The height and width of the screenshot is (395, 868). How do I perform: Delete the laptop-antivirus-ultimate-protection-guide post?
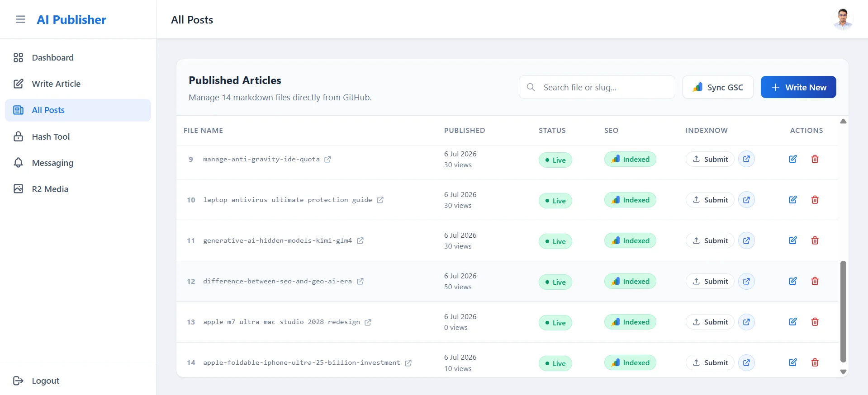815,200
